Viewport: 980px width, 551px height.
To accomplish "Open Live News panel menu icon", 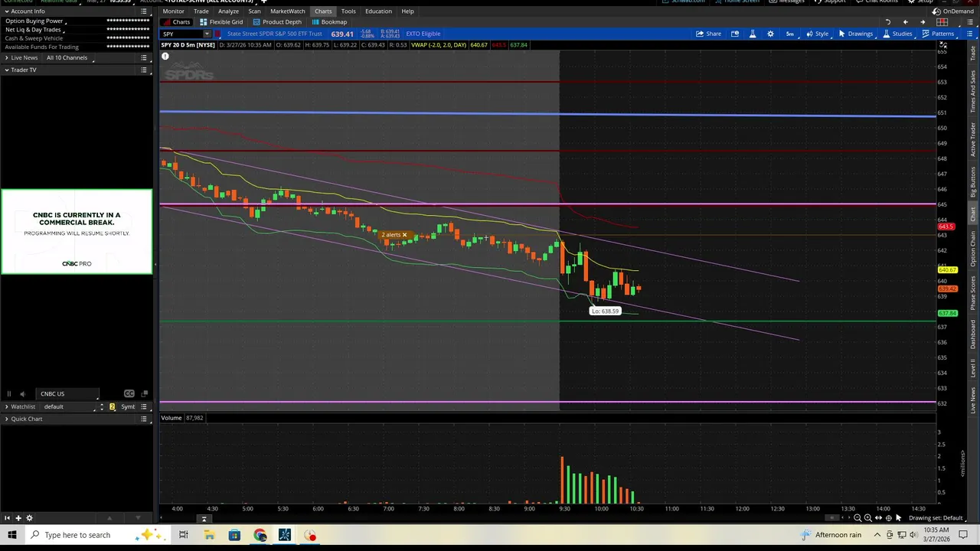I will [144, 58].
